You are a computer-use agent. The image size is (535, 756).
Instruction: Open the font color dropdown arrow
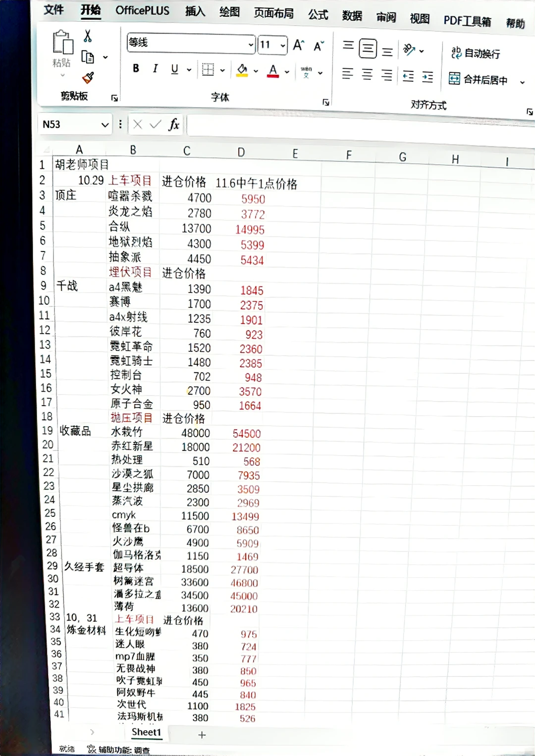click(x=287, y=72)
